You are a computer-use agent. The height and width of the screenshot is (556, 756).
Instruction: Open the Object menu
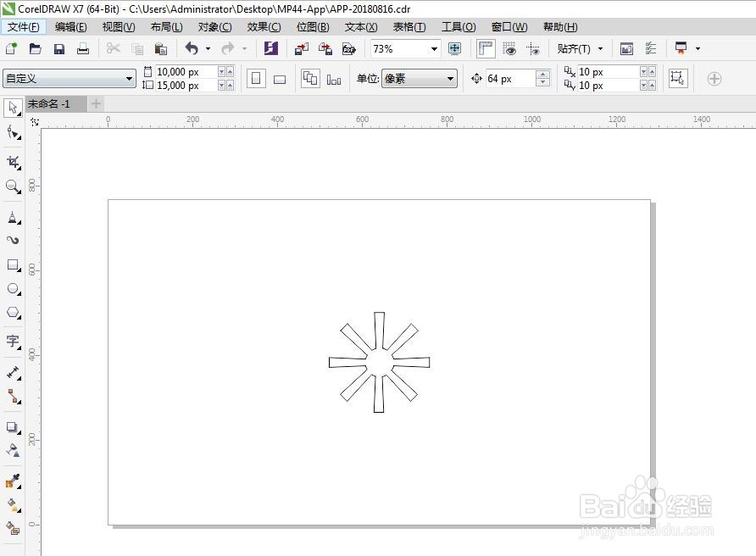[x=214, y=26]
